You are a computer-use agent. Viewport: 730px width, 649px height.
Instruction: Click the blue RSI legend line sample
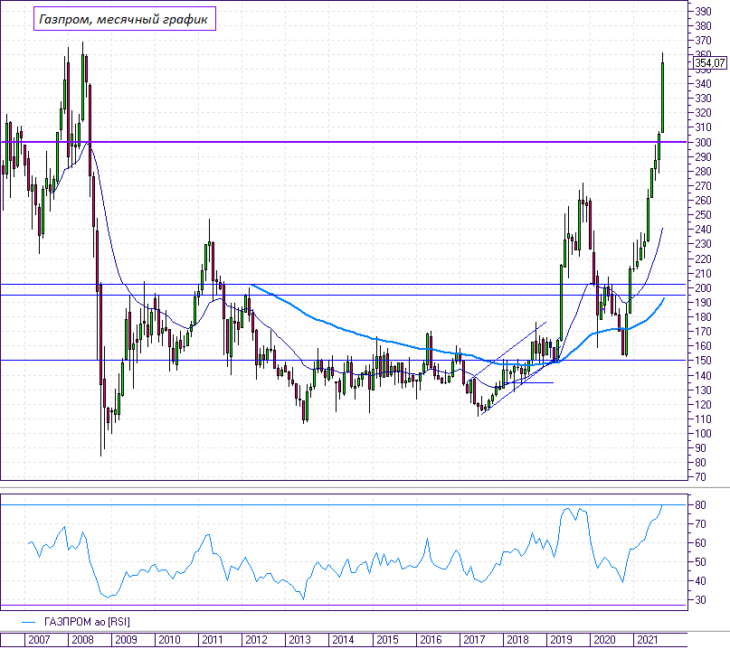coord(29,622)
